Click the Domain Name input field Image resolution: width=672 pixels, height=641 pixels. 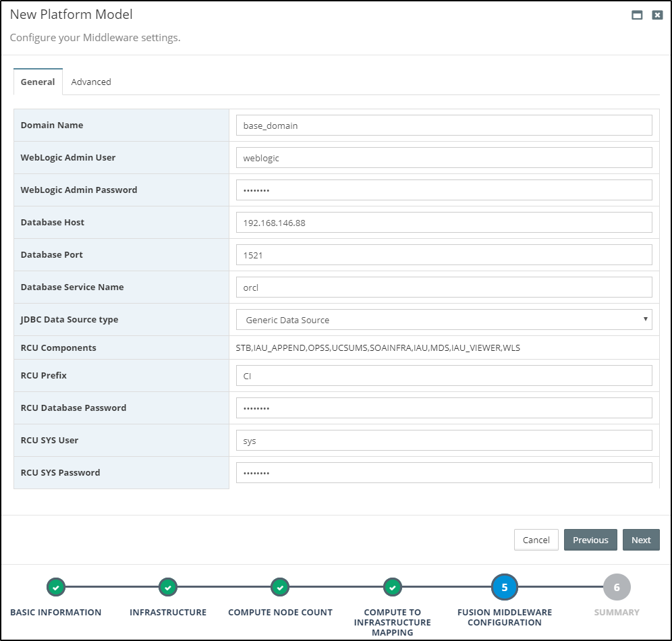pyautogui.click(x=443, y=126)
